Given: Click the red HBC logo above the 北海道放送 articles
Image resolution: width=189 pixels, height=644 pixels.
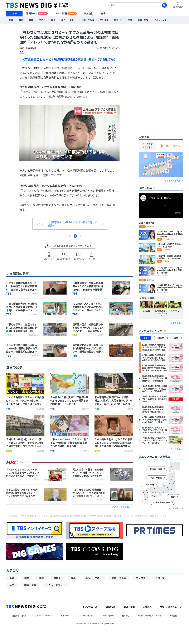Looking at the screenshot, I should click(12, 462).
